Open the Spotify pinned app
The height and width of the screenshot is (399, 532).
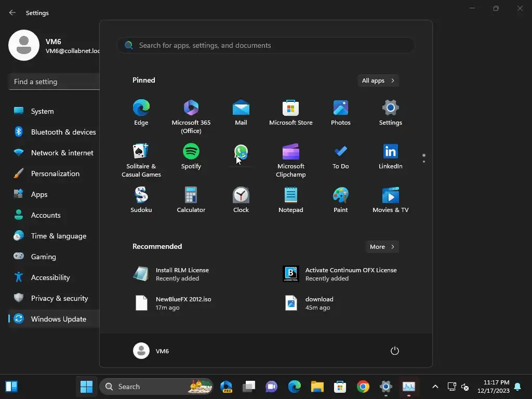191,157
